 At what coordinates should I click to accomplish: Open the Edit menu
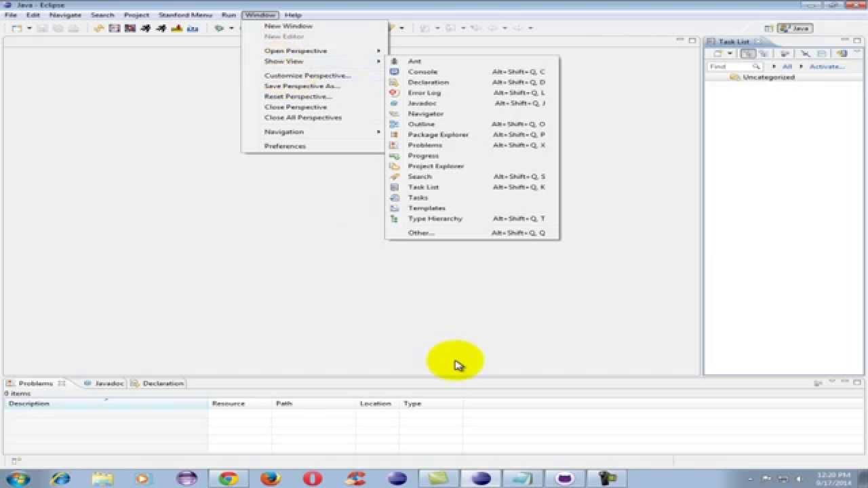click(x=33, y=15)
